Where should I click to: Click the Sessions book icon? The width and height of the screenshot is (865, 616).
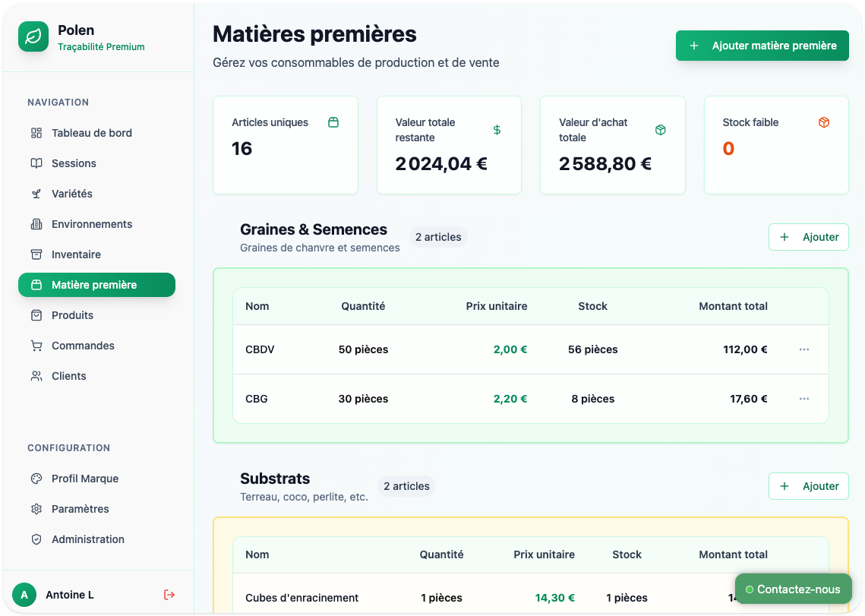coord(36,163)
